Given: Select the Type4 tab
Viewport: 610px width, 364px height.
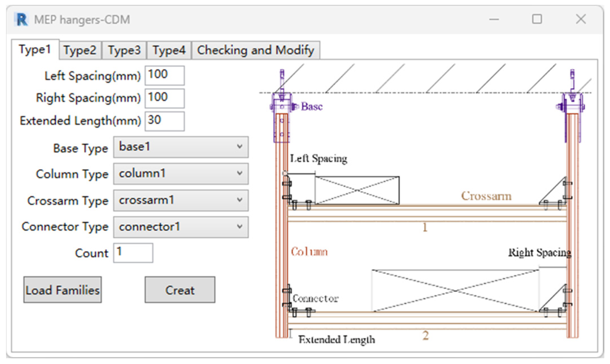Looking at the screenshot, I should [x=169, y=50].
